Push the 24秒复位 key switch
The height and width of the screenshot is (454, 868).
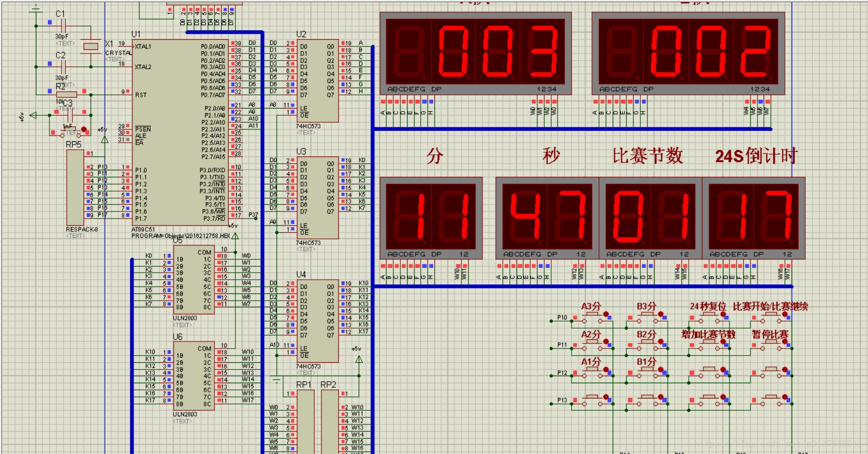(709, 317)
